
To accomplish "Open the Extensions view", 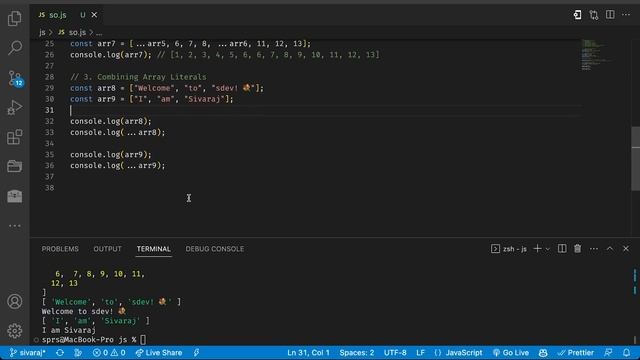I will pyautogui.click(x=15, y=137).
